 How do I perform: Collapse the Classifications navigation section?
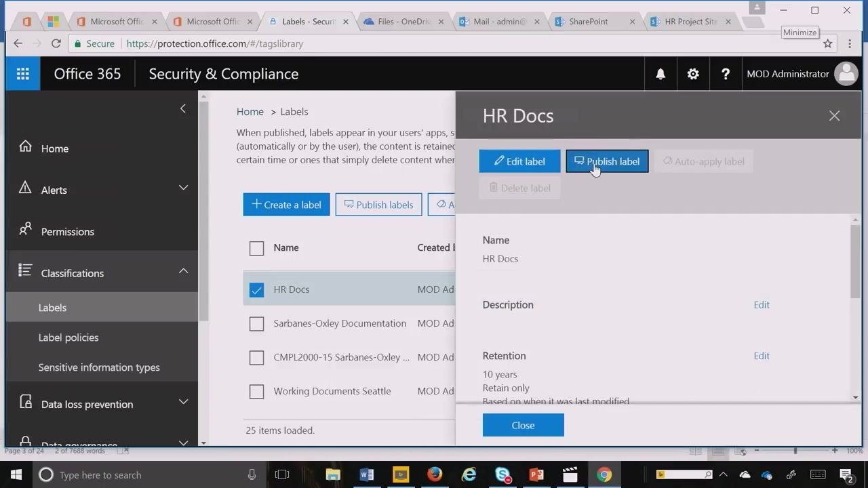click(183, 270)
